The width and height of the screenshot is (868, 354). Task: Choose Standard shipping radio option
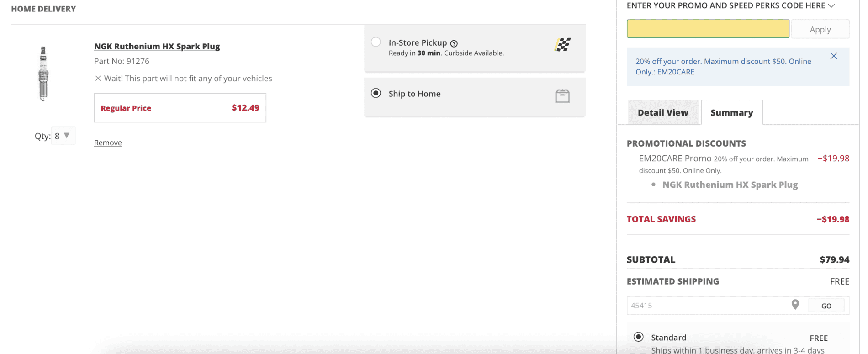[639, 337]
